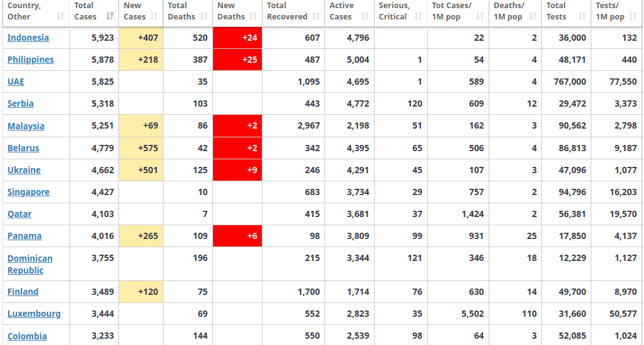Select Belarus' +575 new cases cell
The width and height of the screenshot is (644, 345).
141,148
